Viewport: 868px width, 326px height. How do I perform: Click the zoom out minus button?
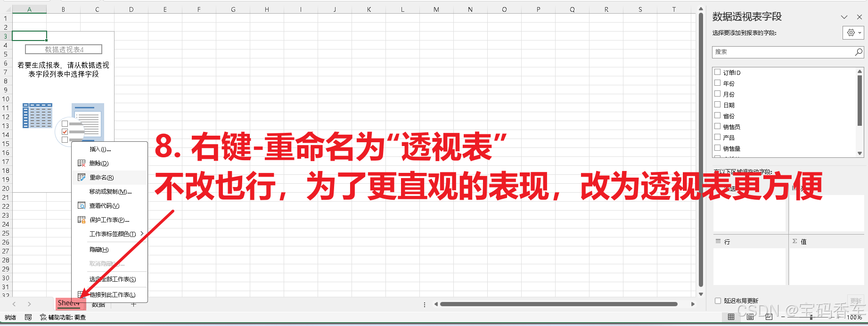(783, 317)
